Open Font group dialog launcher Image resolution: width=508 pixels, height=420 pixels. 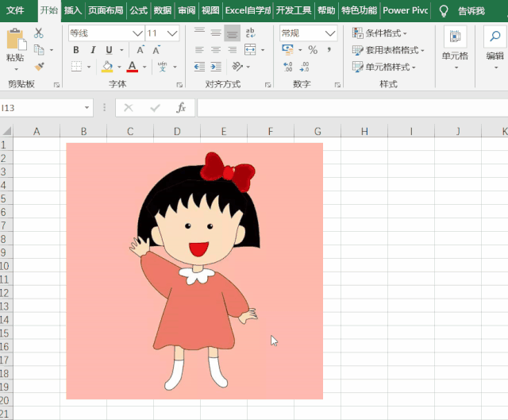point(179,85)
